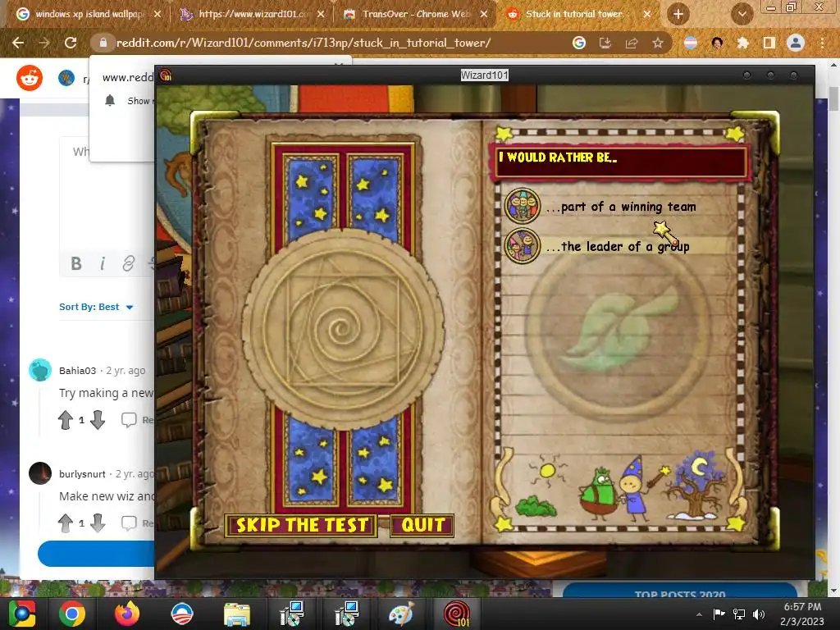Screen dimensions: 840x630
Task: Switch to the windows xp island wallpaper tab
Action: click(x=89, y=14)
